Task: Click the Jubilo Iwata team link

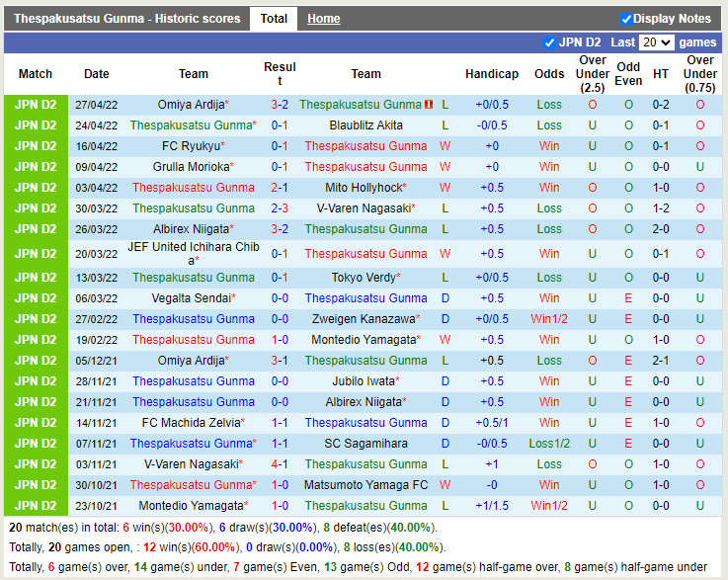Action: (x=363, y=381)
